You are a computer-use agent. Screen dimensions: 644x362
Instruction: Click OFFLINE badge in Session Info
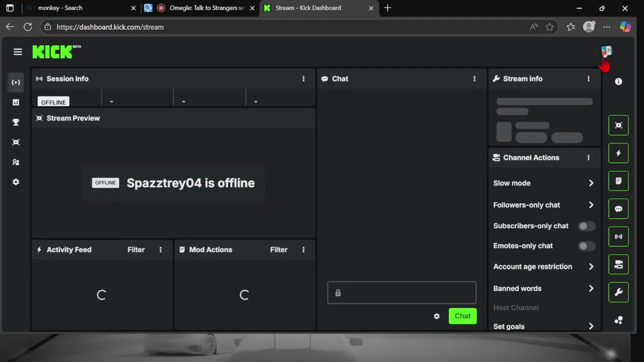coord(53,102)
